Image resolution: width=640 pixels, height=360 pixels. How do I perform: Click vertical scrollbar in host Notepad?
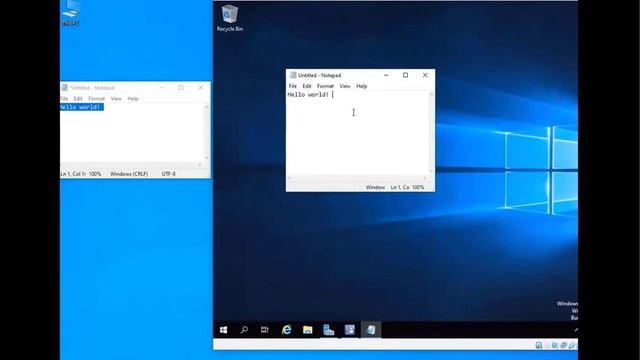[207, 133]
